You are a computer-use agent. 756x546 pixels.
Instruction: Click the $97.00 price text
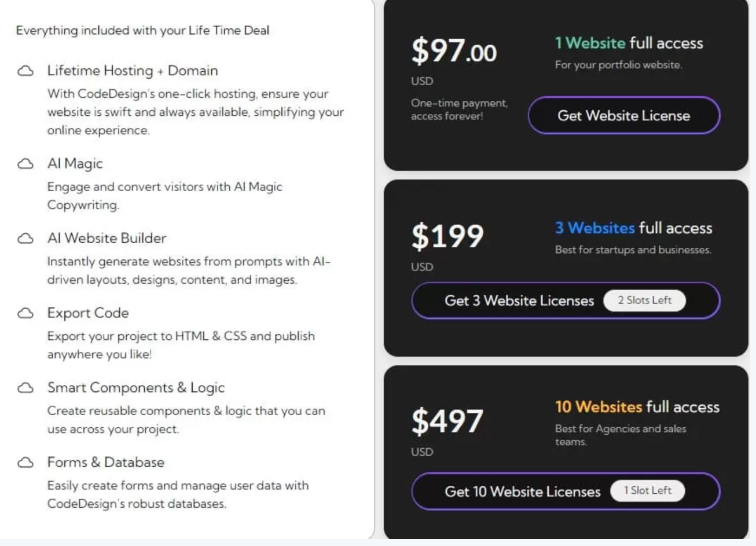[x=454, y=50]
